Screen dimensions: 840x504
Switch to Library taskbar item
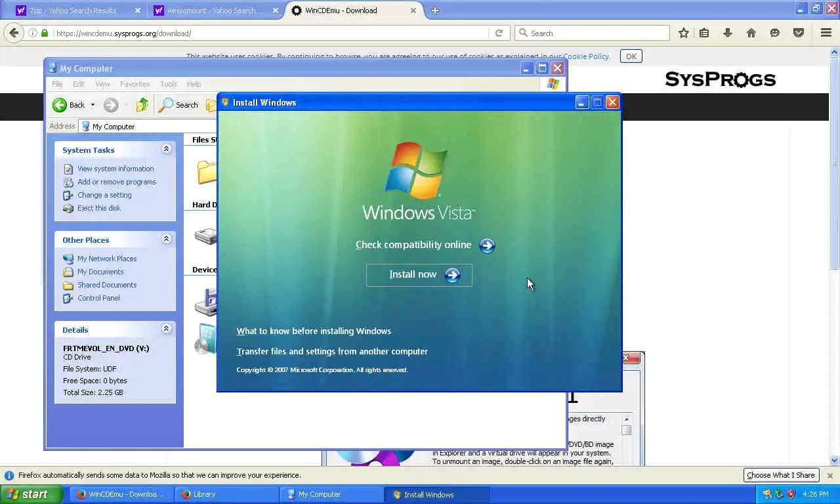pyautogui.click(x=226, y=494)
